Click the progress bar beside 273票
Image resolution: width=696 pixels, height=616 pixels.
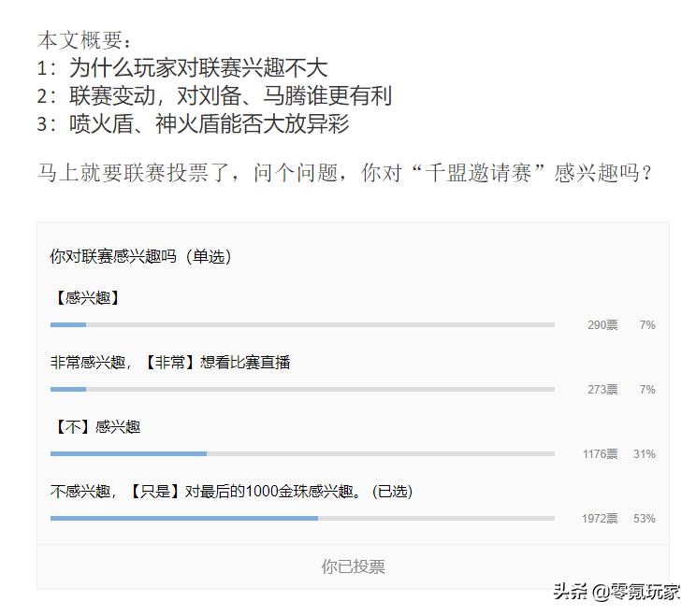[x=302, y=390]
